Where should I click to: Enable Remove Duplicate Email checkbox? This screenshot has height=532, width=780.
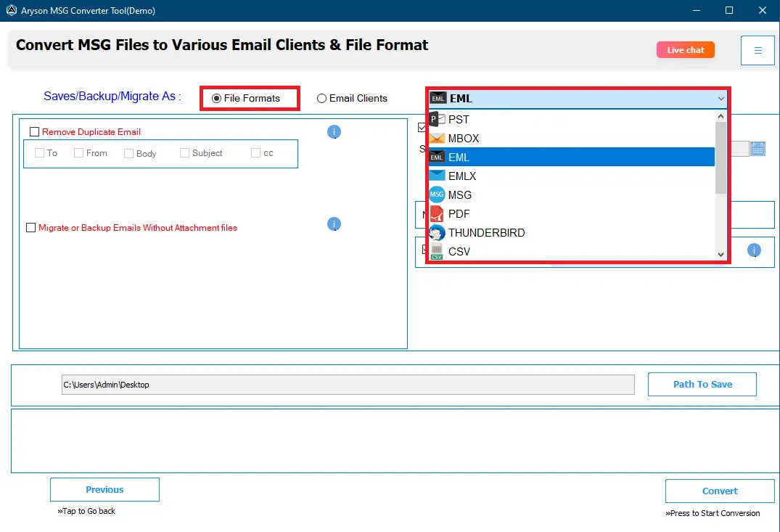tap(34, 132)
